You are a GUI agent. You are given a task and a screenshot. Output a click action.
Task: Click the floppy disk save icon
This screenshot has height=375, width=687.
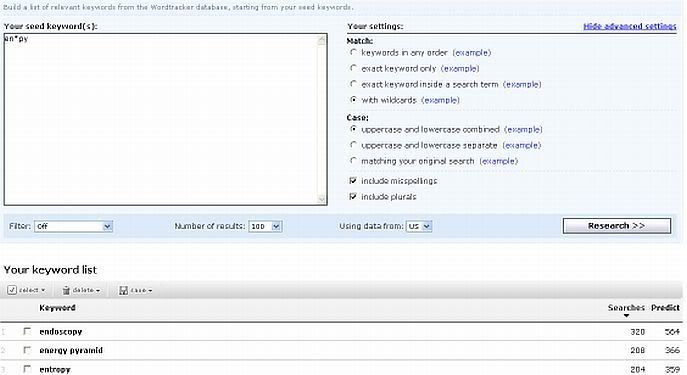124,290
